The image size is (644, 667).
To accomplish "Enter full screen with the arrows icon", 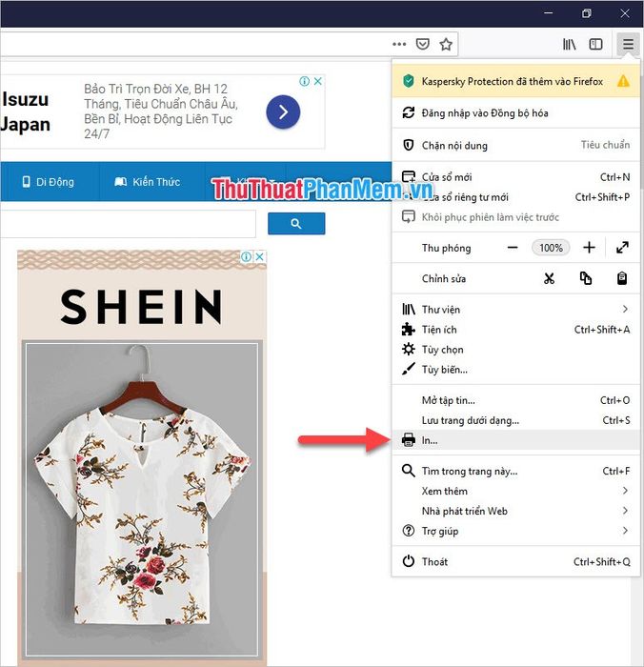I will (x=622, y=248).
